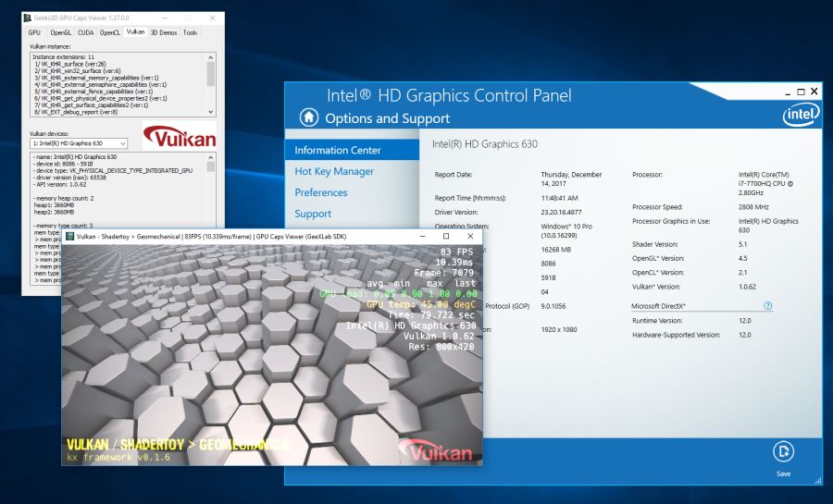This screenshot has width=833, height=504.
Task: Select the VK_KHR_win32_surface (ver:6) extension row
Action: (x=77, y=70)
